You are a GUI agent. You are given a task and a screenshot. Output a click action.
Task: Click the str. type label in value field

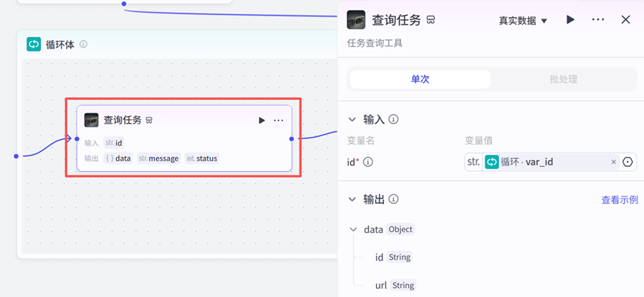click(474, 162)
